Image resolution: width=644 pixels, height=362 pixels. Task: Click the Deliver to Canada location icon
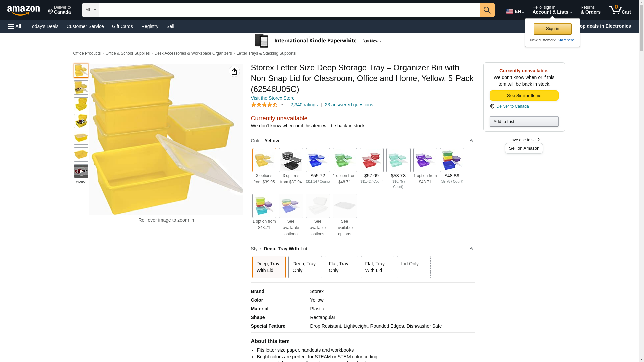pos(492,106)
